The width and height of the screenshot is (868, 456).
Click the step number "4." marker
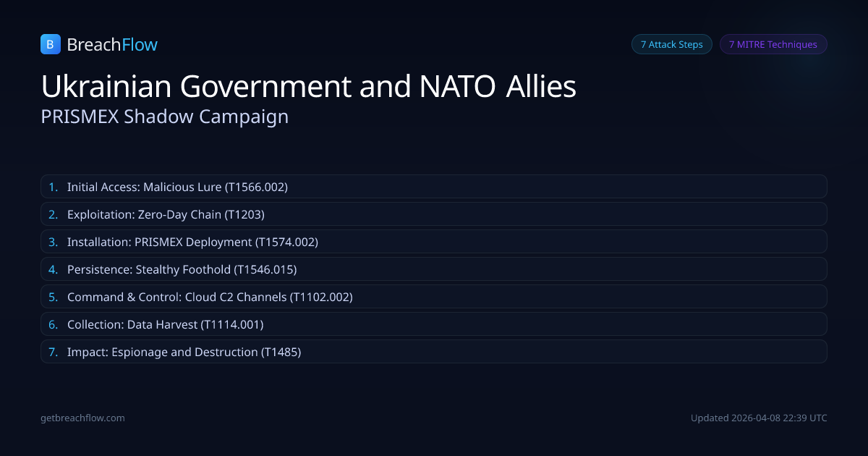(x=53, y=269)
